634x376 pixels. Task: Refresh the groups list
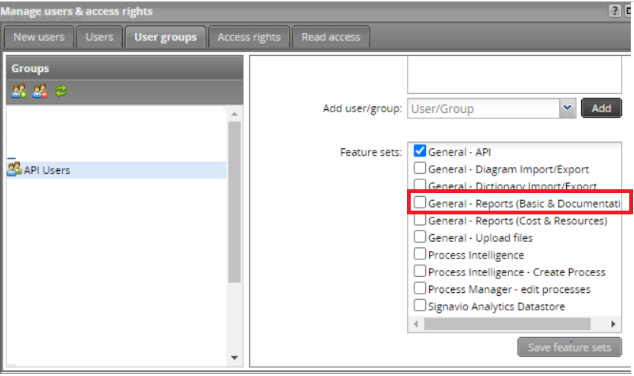tap(61, 91)
